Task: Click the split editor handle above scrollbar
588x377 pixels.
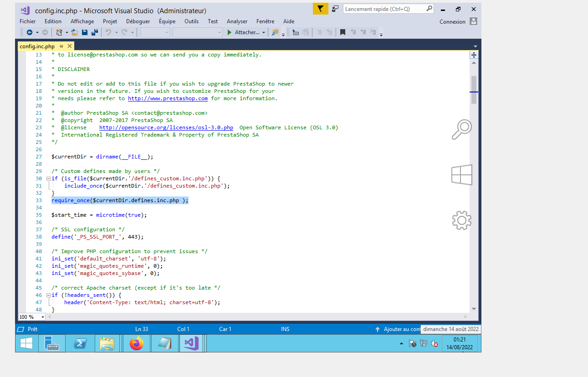Action: [x=474, y=55]
